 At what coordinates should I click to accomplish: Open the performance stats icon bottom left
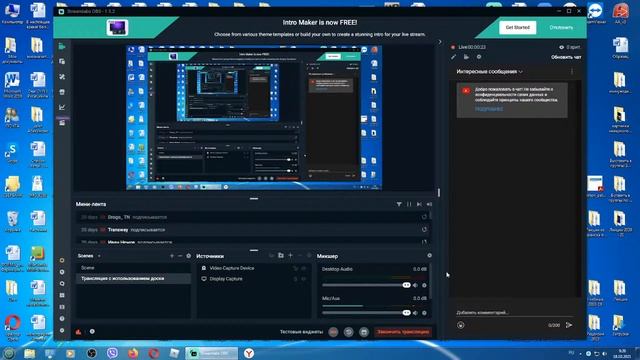[78, 332]
